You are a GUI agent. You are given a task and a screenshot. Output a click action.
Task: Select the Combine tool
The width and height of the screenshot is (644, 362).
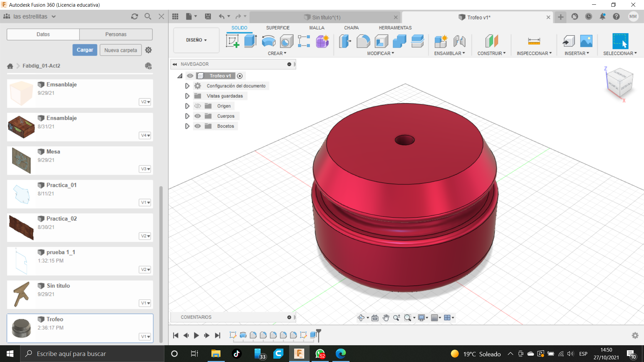(399, 41)
